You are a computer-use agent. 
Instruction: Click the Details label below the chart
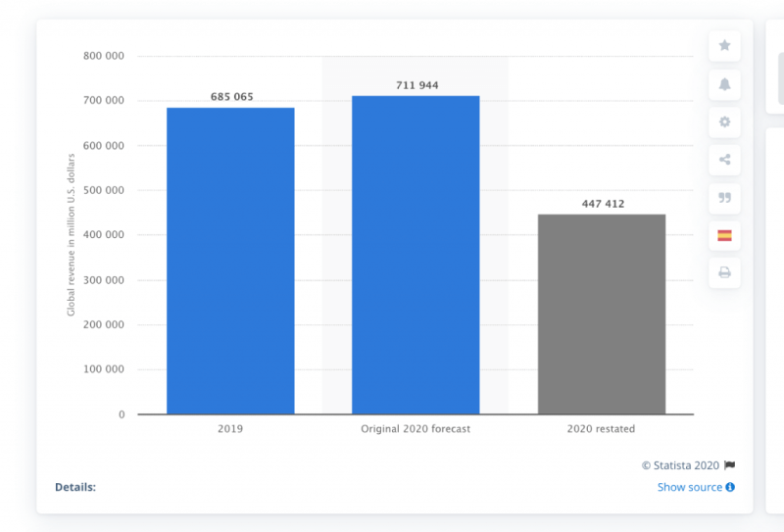pos(75,487)
